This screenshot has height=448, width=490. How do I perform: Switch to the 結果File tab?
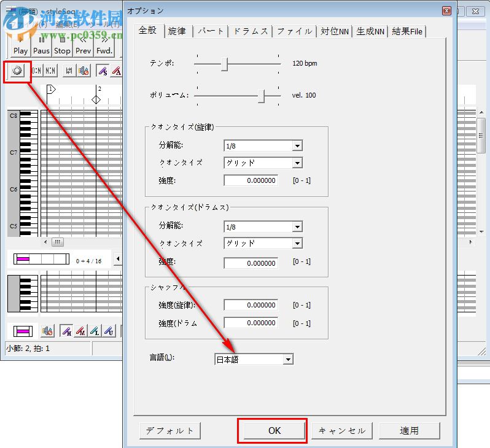[407, 31]
